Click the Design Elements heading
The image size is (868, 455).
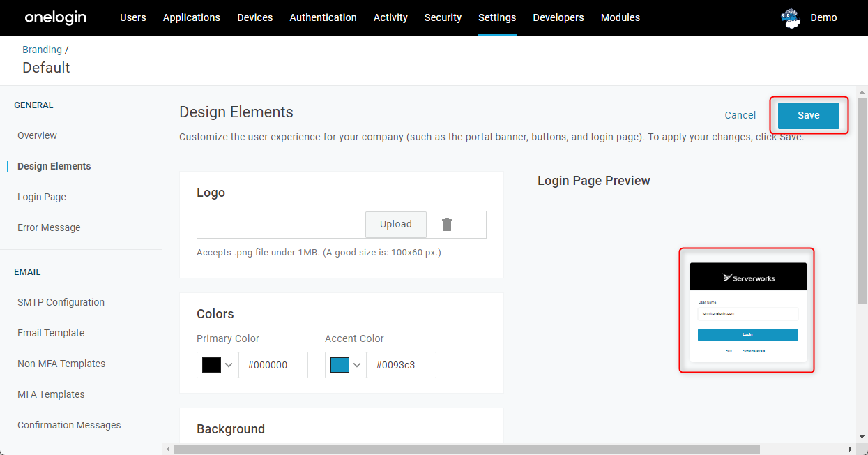(x=236, y=112)
